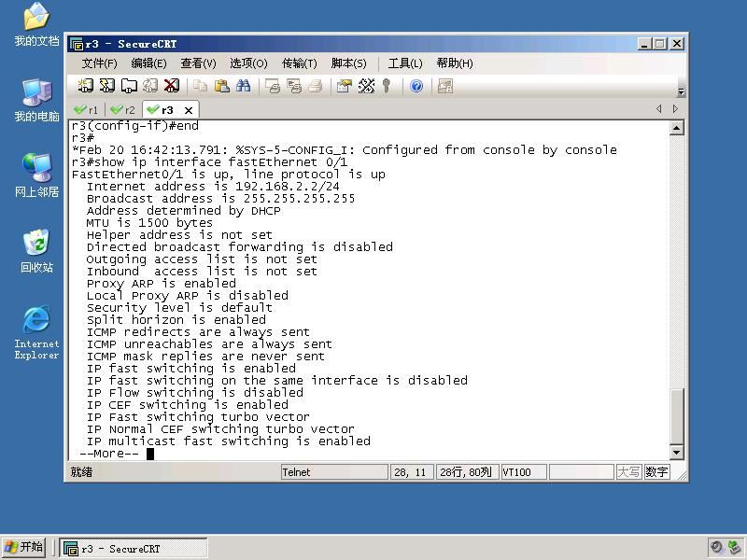Click the Public Key Assistant key icon
Viewport: 747px width, 560px height.
pyautogui.click(x=387, y=86)
